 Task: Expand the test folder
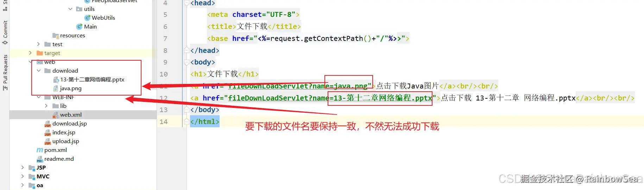[38, 44]
